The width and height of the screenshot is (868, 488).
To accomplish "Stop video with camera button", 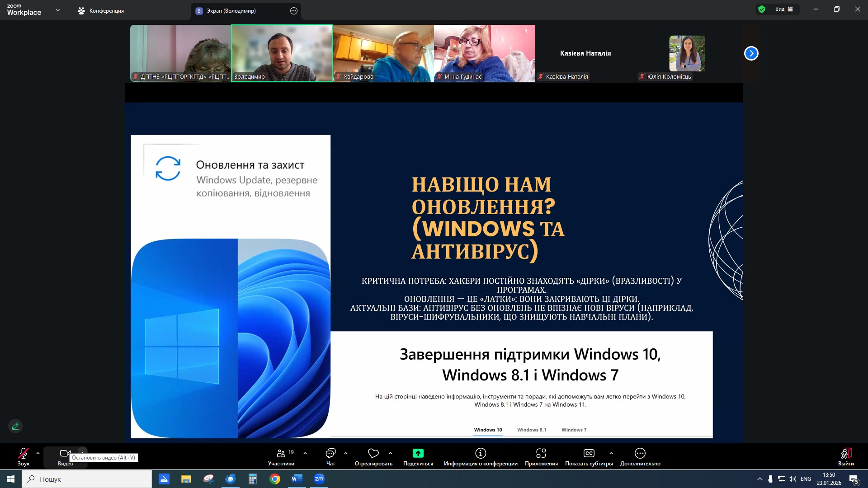I will tap(65, 453).
